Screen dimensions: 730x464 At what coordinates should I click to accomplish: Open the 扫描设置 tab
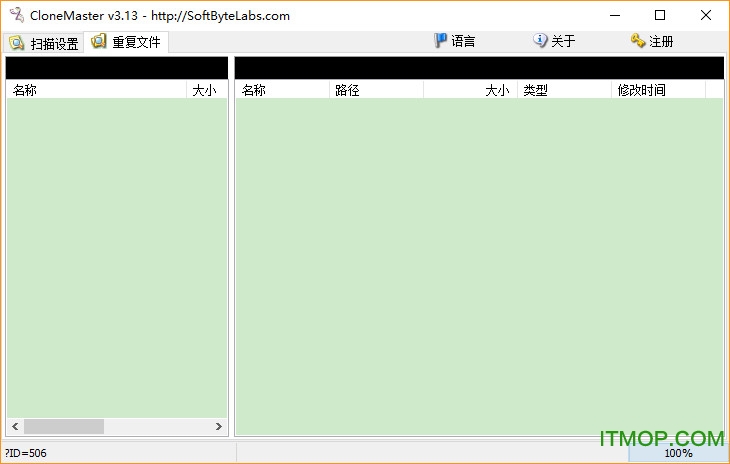coord(43,43)
